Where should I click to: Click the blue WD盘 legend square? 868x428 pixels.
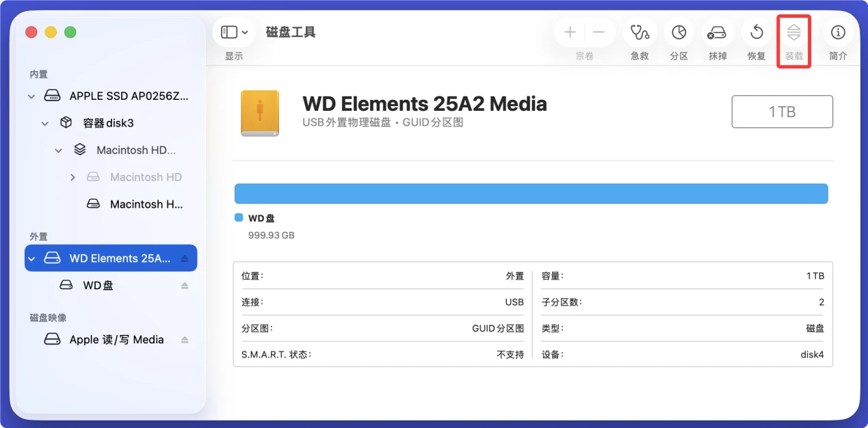pos(239,217)
